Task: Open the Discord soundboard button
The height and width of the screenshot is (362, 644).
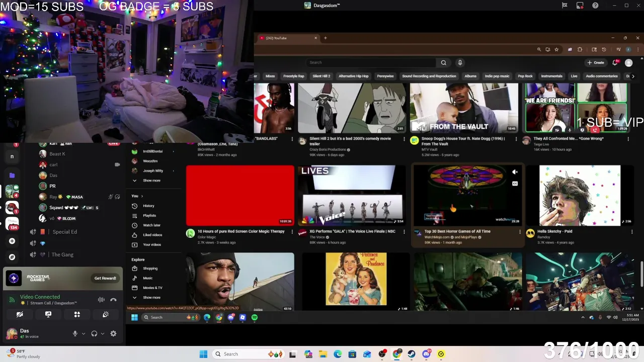Action: (x=106, y=314)
